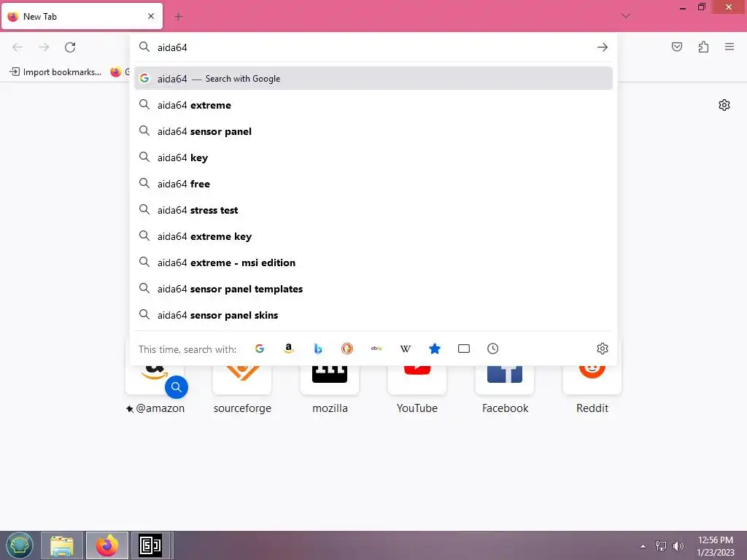Show hidden system tray icons
The height and width of the screenshot is (560, 747).
[x=643, y=546]
